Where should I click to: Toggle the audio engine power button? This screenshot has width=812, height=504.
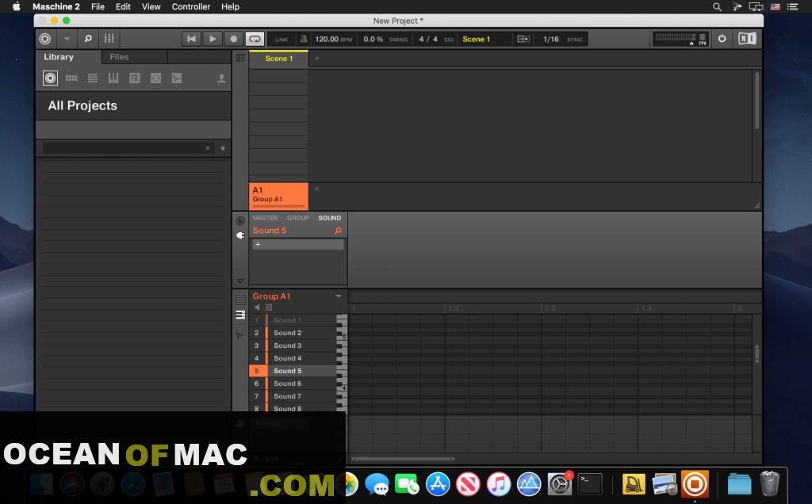pos(722,39)
